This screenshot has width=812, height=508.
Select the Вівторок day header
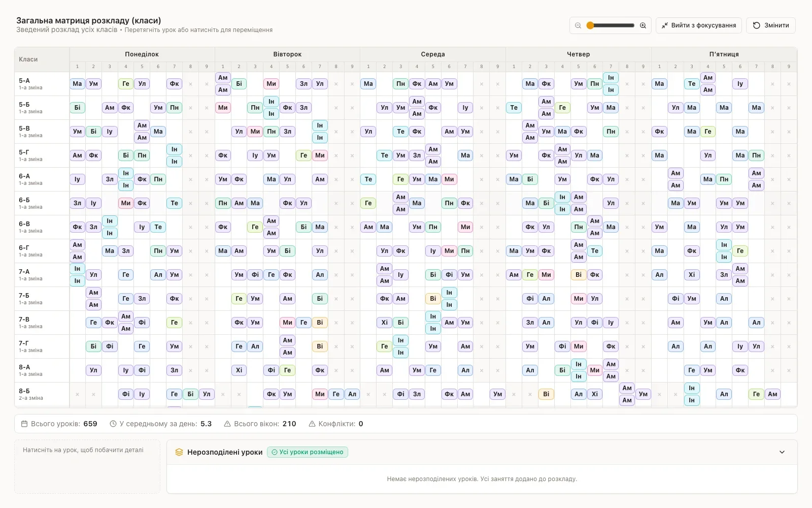click(287, 54)
